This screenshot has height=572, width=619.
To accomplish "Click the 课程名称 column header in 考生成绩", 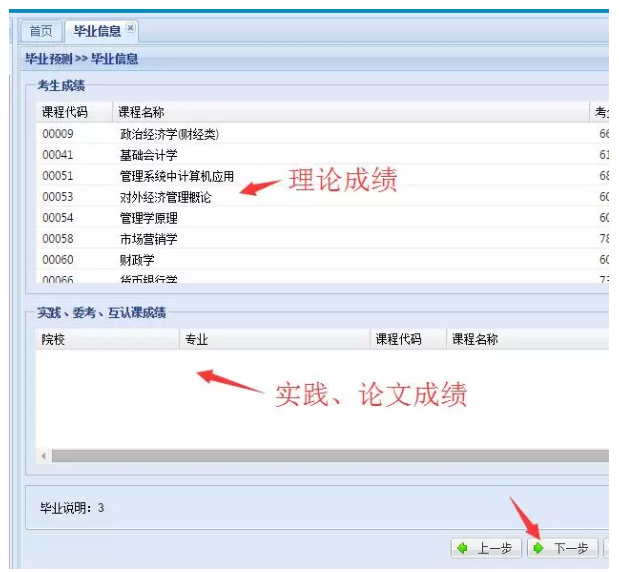I will [x=351, y=112].
